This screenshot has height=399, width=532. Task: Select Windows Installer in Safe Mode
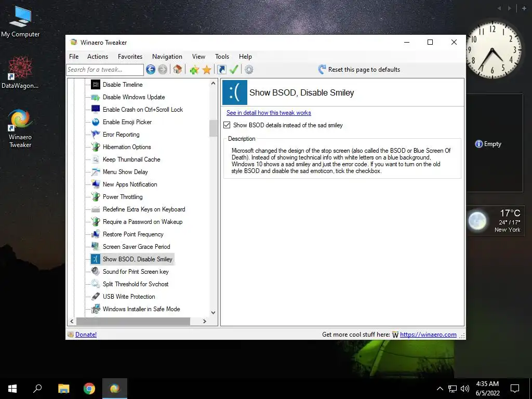[x=141, y=309]
